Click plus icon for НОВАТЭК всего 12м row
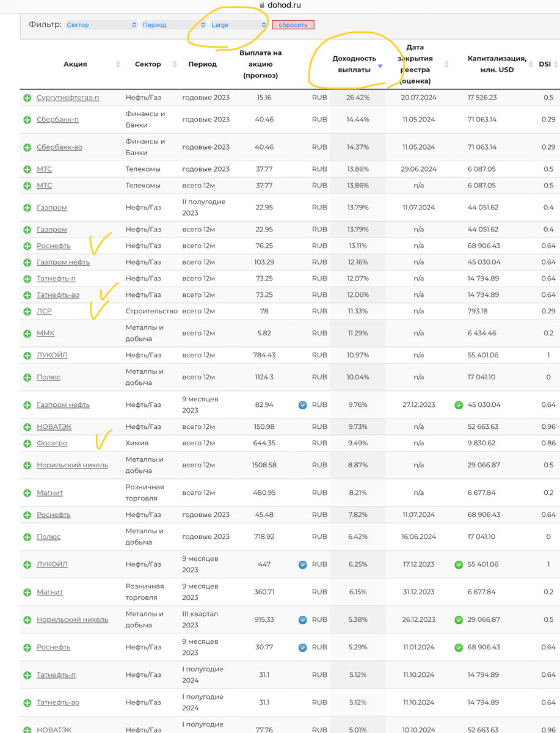 pos(27,427)
